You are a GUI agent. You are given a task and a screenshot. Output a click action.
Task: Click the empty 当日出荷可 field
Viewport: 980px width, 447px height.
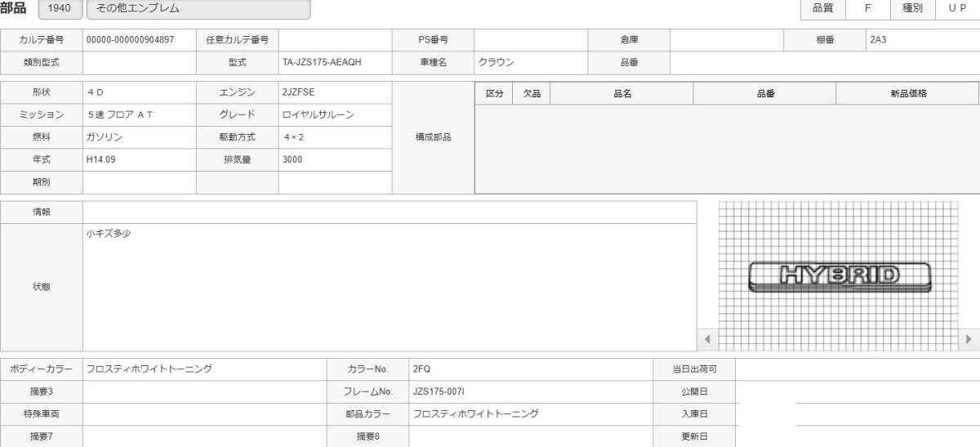tap(857, 369)
